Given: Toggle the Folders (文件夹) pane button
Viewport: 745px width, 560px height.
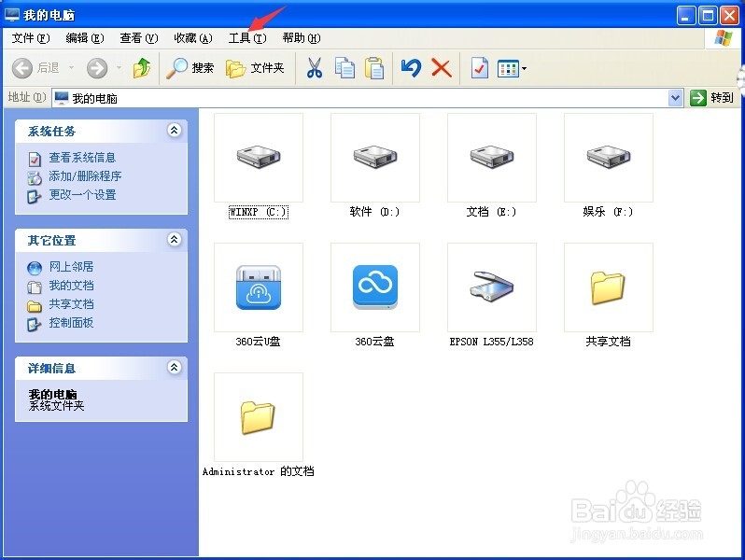Looking at the screenshot, I should [255, 68].
